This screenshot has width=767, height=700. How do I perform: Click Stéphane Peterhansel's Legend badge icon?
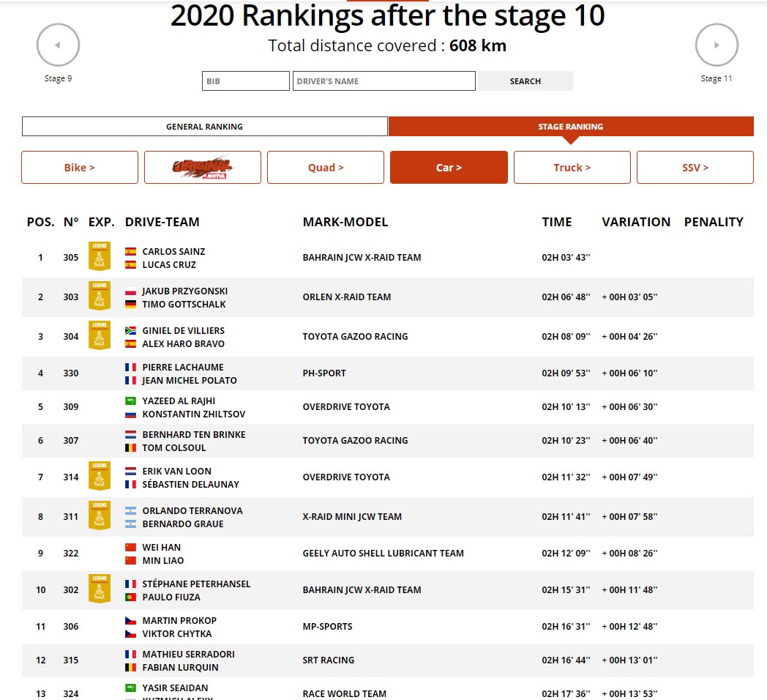click(99, 589)
